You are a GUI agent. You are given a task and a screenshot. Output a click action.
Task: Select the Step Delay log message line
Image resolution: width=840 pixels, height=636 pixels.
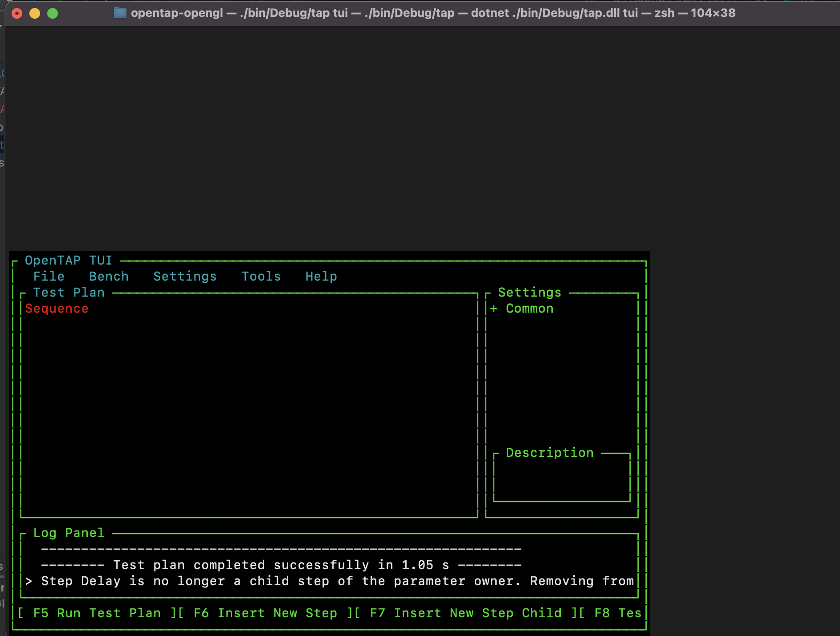point(330,581)
